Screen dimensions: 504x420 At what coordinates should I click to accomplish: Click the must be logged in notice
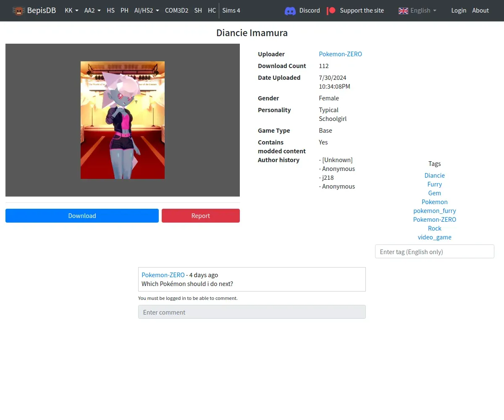pyautogui.click(x=188, y=298)
